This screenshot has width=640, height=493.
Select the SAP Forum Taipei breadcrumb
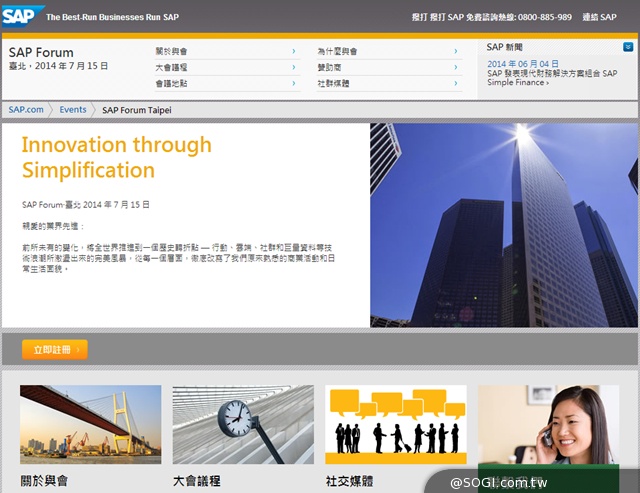coord(137,110)
